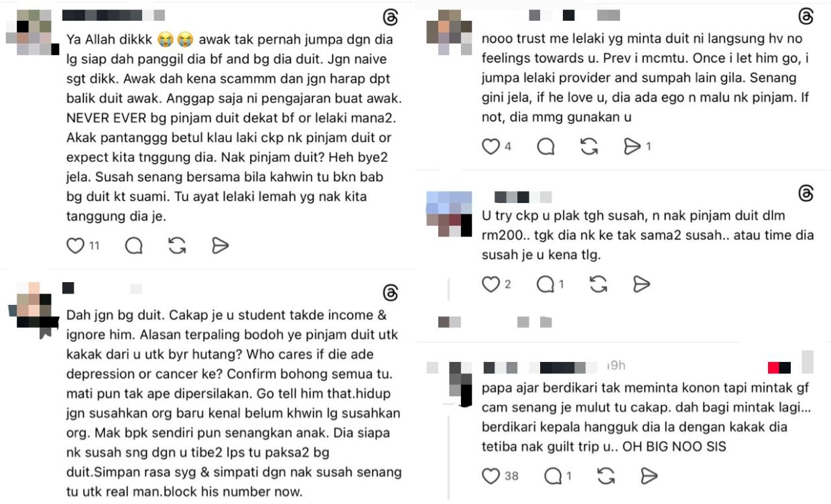Image resolution: width=831 pixels, height=504 pixels.
Task: Open Threads logo on 'nooo trust me' post
Action: point(806,17)
